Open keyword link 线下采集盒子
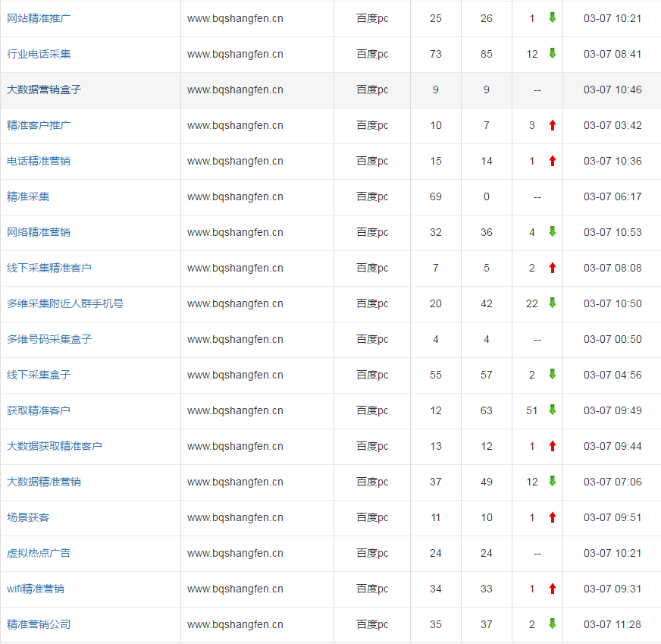Image resolution: width=661 pixels, height=644 pixels. (39, 375)
